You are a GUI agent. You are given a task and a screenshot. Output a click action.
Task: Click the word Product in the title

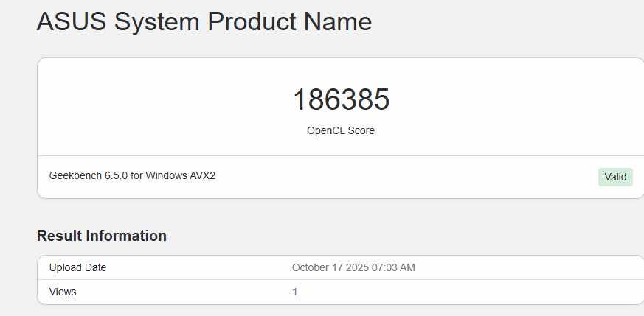(252, 21)
